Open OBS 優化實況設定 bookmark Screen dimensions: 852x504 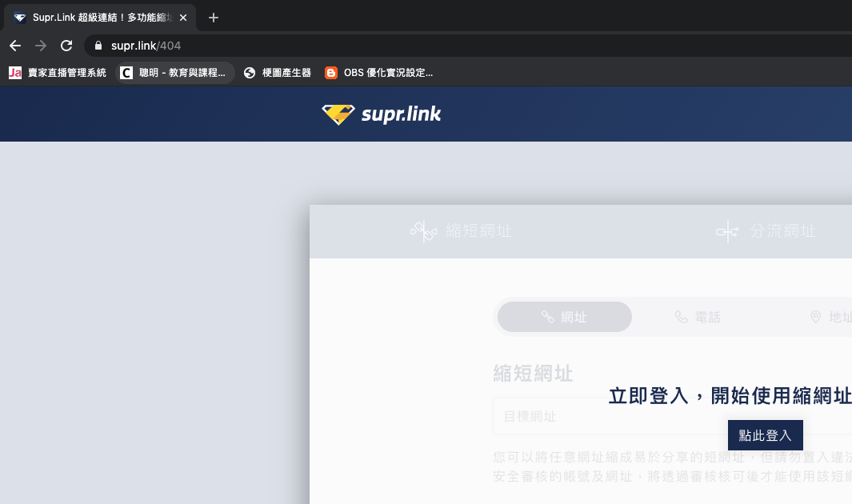point(378,73)
